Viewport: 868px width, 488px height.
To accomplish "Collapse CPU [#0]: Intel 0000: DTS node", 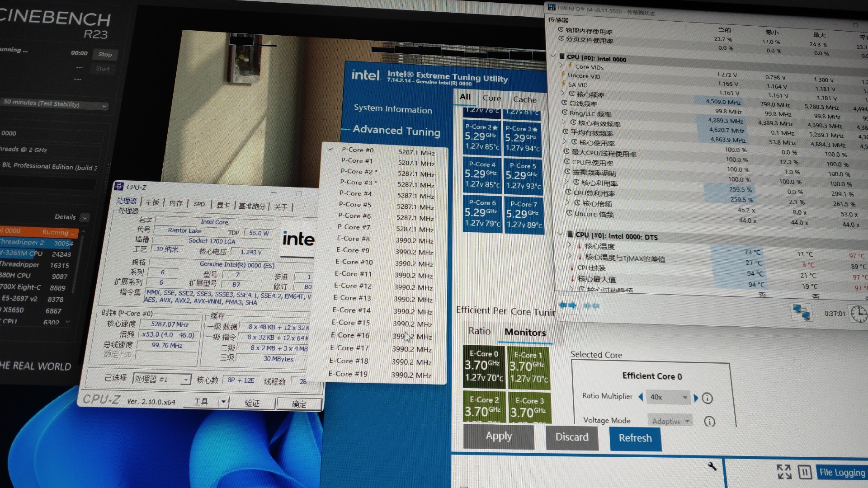I will point(560,234).
